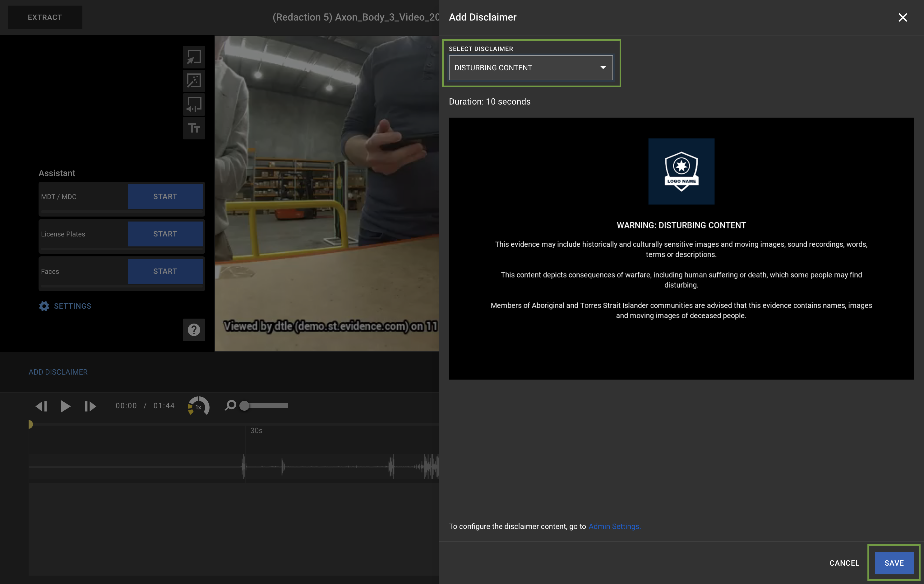
Task: Close the Add Disclaimer panel
Action: [903, 17]
